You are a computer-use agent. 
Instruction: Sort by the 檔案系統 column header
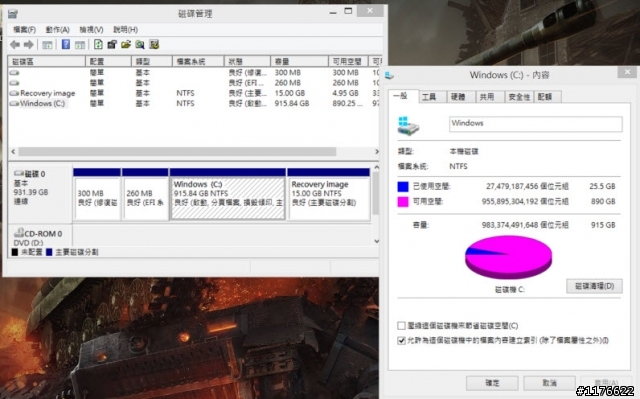(198, 61)
